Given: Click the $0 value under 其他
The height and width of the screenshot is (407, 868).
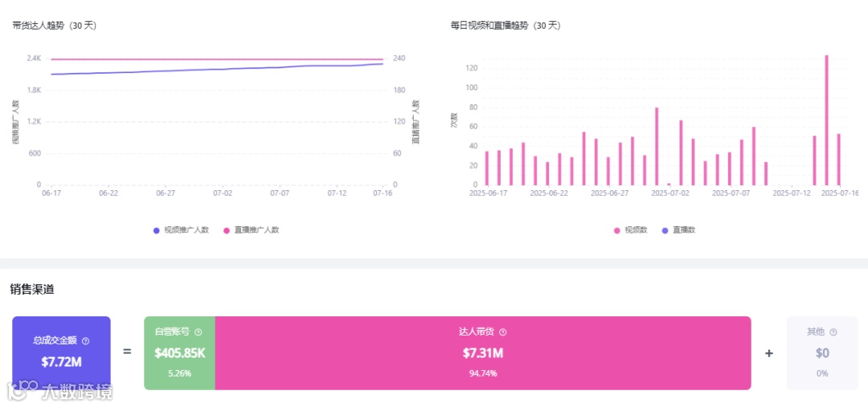Looking at the screenshot, I should 822,352.
